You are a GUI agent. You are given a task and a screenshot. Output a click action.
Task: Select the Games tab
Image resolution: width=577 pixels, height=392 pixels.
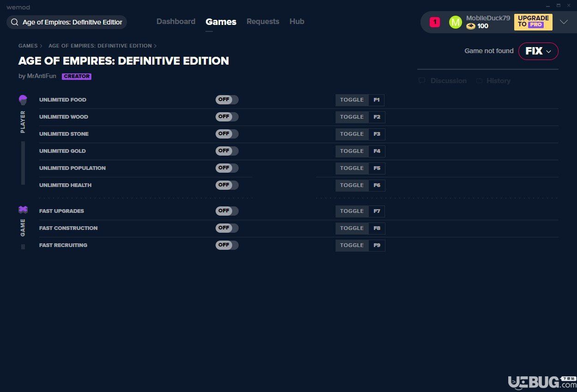pyautogui.click(x=221, y=22)
